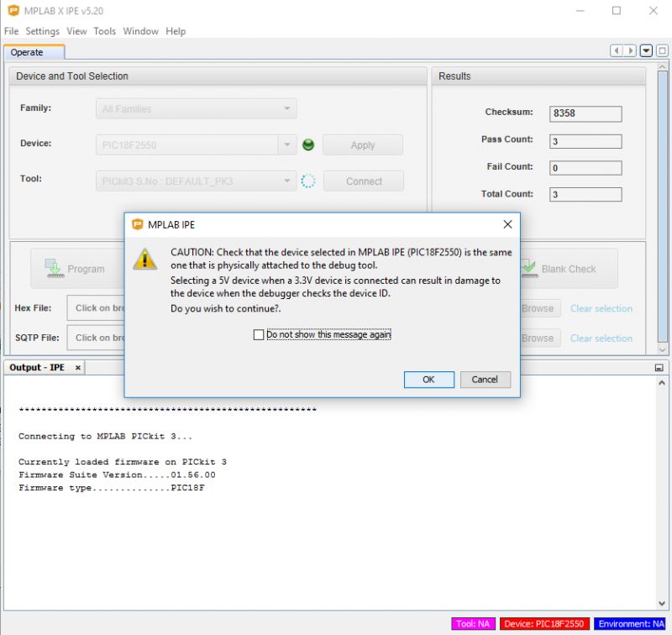Screen dimensions: 672x635
Task: Click the 'Currently loaded firmware on PICkit 3' line
Action: tap(123, 462)
